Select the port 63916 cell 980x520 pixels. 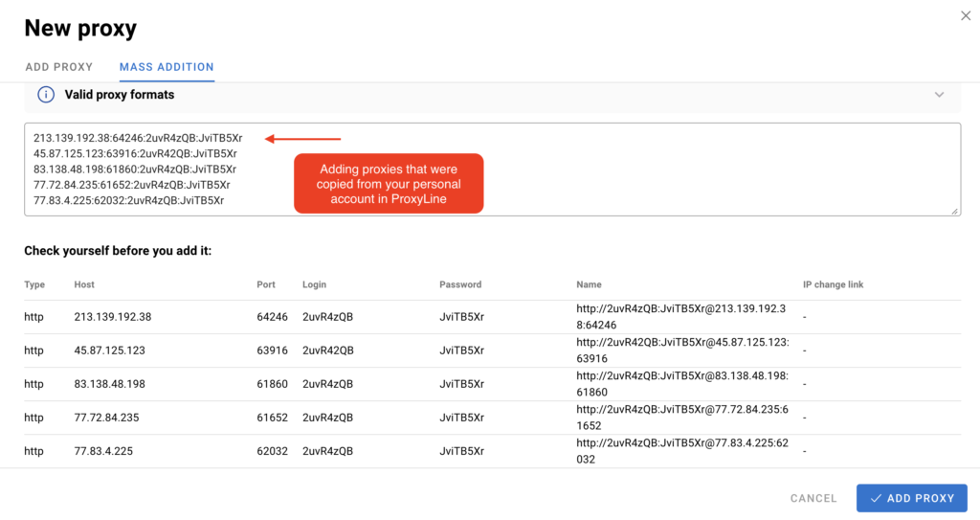coord(272,350)
